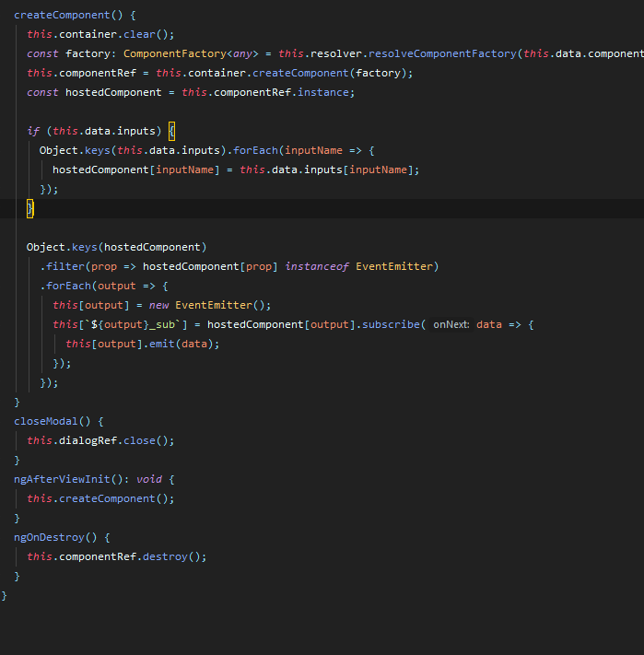Click this.dialogRef.close() call

(100, 440)
